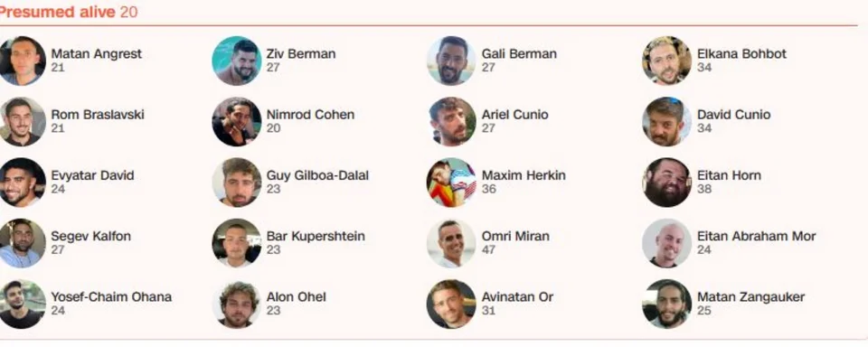Select the name Bar Kupershtein
This screenshot has width=868, height=347.
[316, 237]
